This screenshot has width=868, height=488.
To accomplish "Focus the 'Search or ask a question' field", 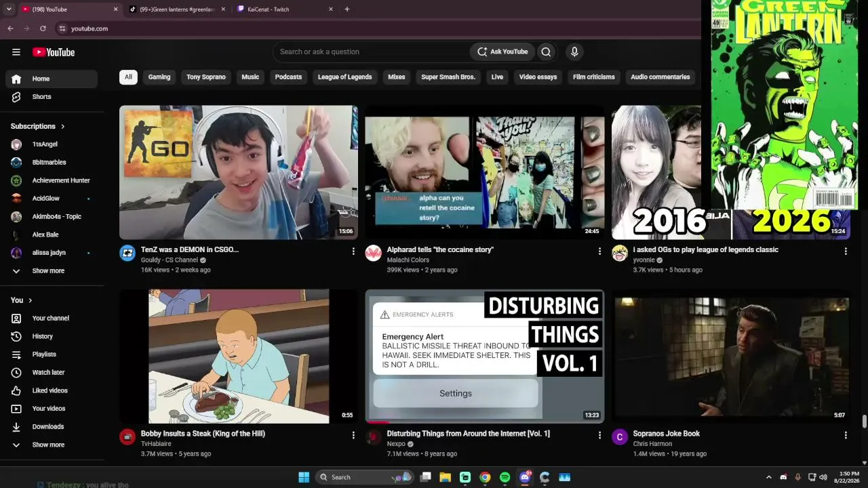I will (x=372, y=52).
